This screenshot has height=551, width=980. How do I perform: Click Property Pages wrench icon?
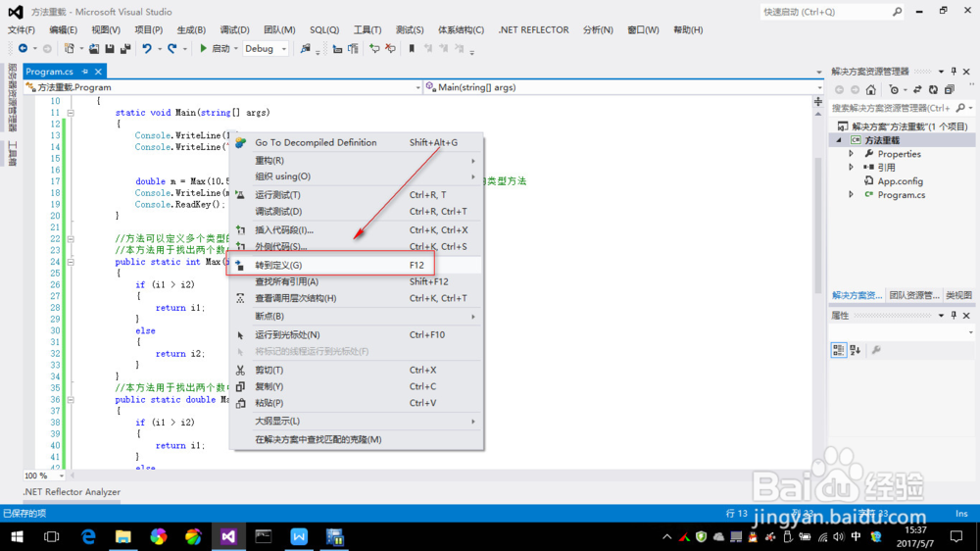tap(876, 350)
